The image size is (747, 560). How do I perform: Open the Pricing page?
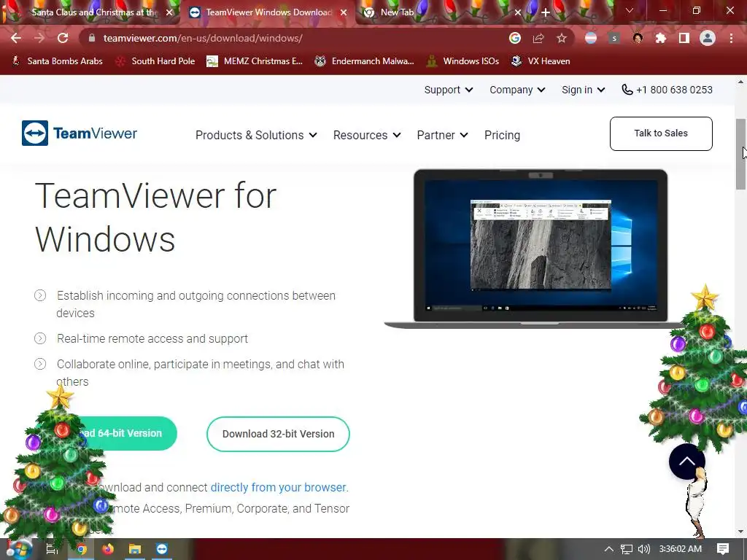pos(502,135)
